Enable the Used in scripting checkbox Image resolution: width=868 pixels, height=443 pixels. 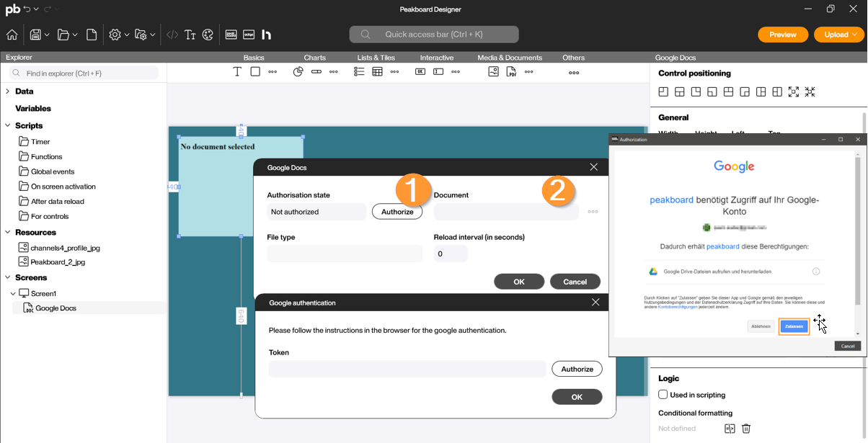tap(663, 395)
